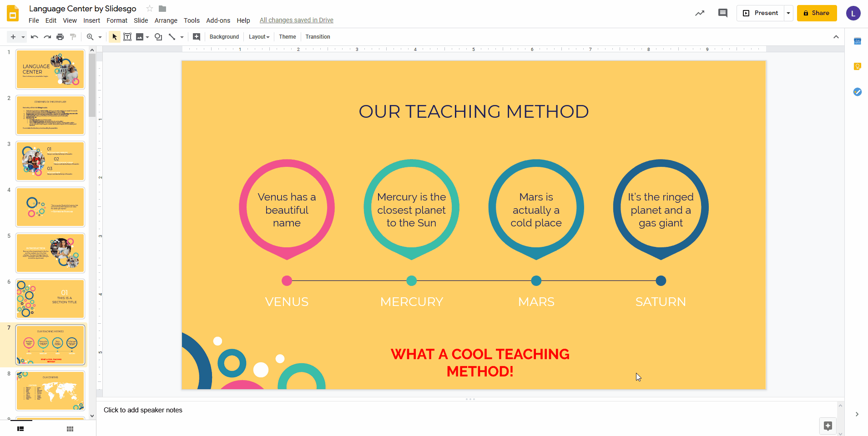Click the Background button
The width and height of the screenshot is (868, 436).
point(224,37)
